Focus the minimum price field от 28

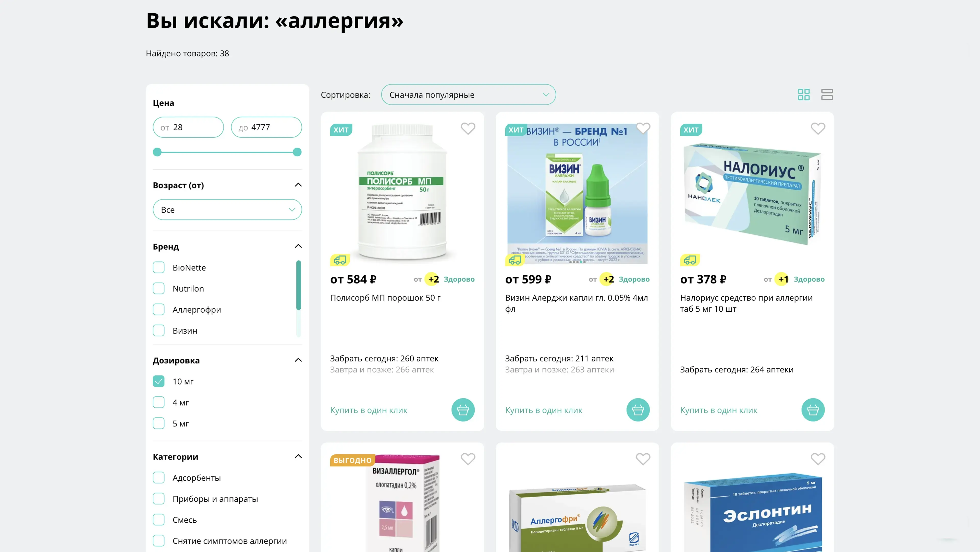point(188,127)
